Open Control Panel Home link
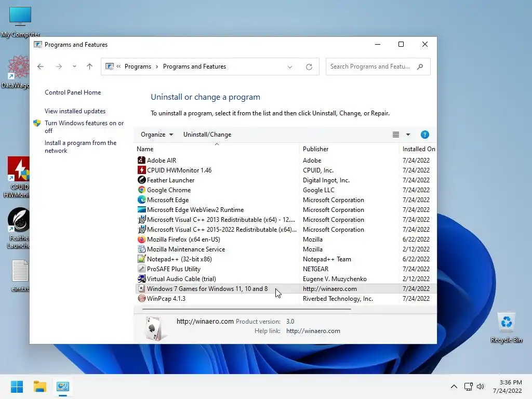 tap(73, 92)
